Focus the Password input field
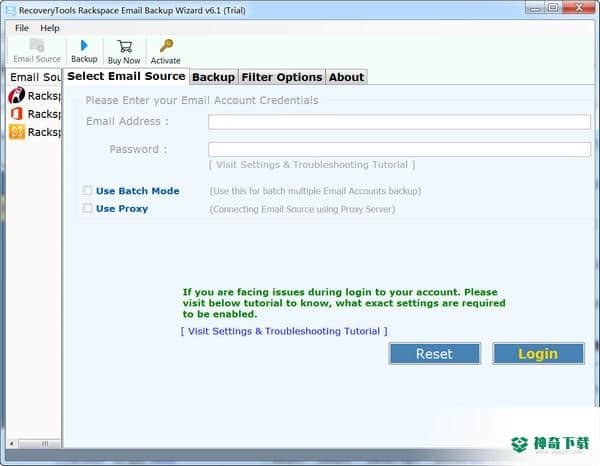Image resolution: width=600 pixels, height=466 pixels. pos(399,149)
